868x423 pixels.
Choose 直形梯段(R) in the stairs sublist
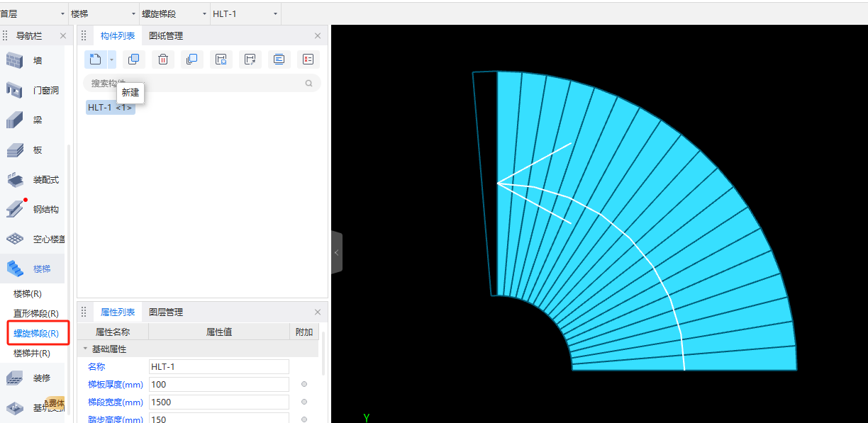coord(36,313)
